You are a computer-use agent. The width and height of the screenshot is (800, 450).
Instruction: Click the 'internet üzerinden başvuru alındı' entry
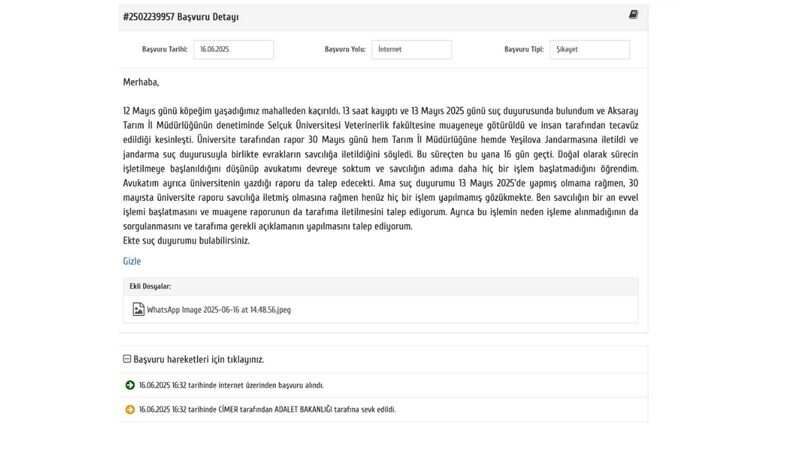[x=231, y=385]
